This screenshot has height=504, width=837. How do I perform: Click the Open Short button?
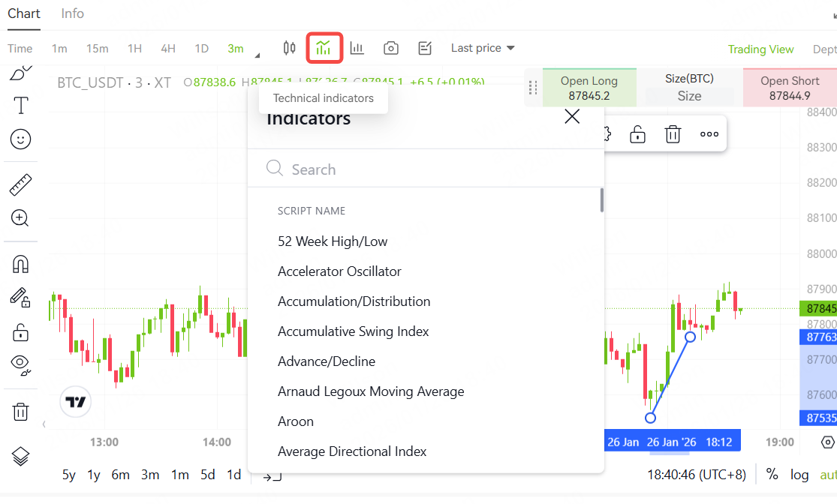tap(790, 88)
